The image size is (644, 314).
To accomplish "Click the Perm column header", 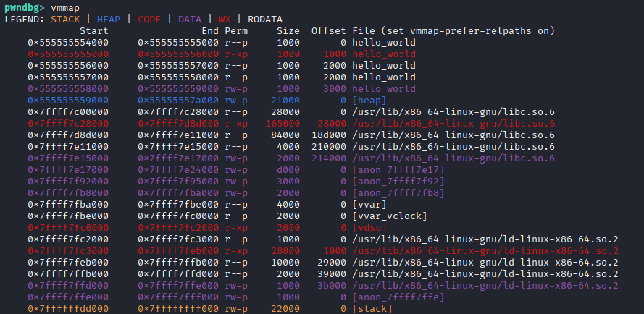I will 236,31.
